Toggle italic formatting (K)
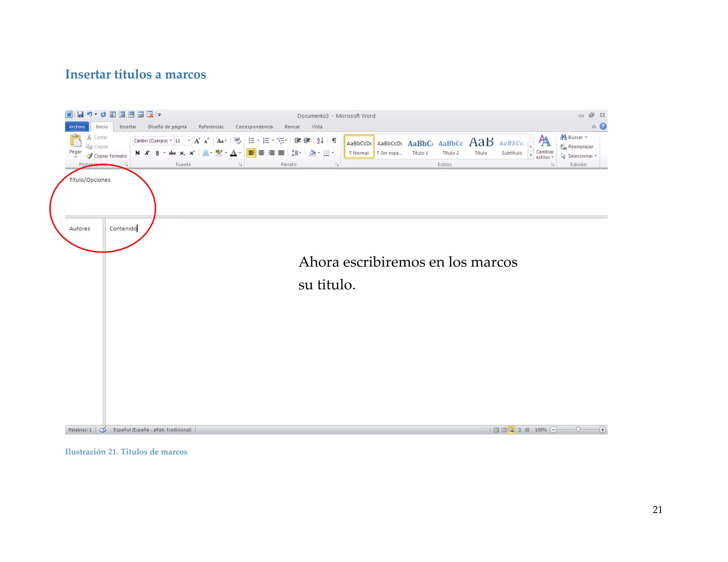The image size is (728, 562). point(147,153)
